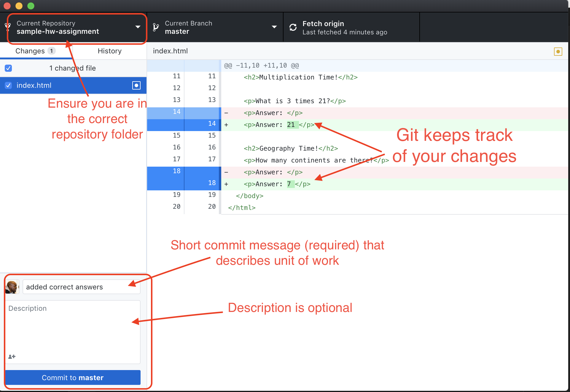
Task: Click the yellow macOS minimize button
Action: (x=19, y=6)
